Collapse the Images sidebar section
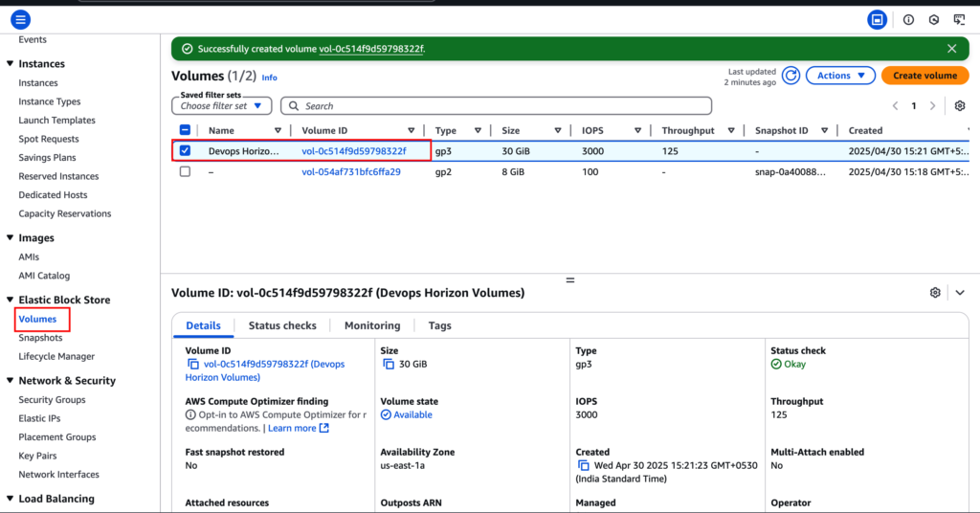Viewport: 980px width, 513px height. click(10, 238)
